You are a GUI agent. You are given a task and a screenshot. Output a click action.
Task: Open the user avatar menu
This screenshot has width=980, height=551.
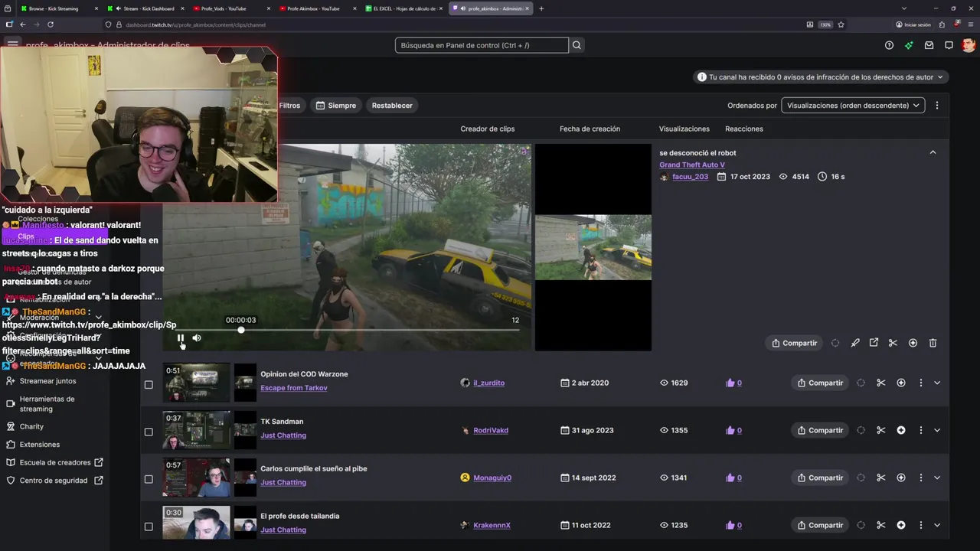[969, 45]
